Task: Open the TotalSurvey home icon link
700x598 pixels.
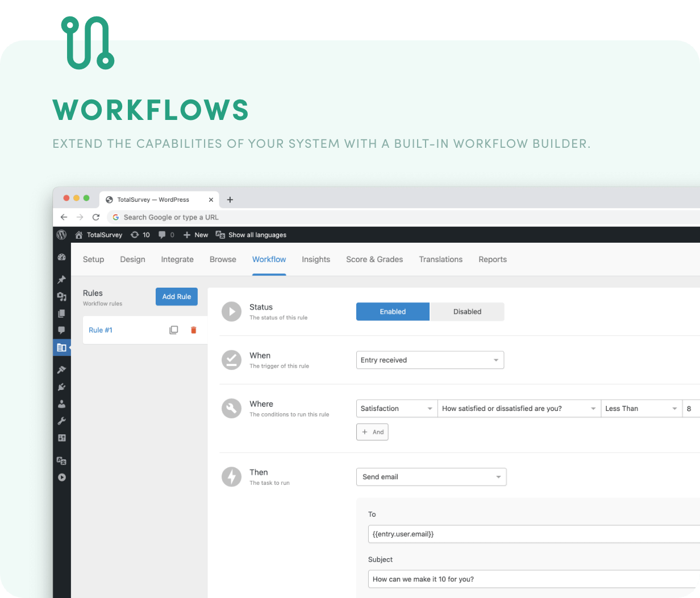Action: pyautogui.click(x=79, y=235)
